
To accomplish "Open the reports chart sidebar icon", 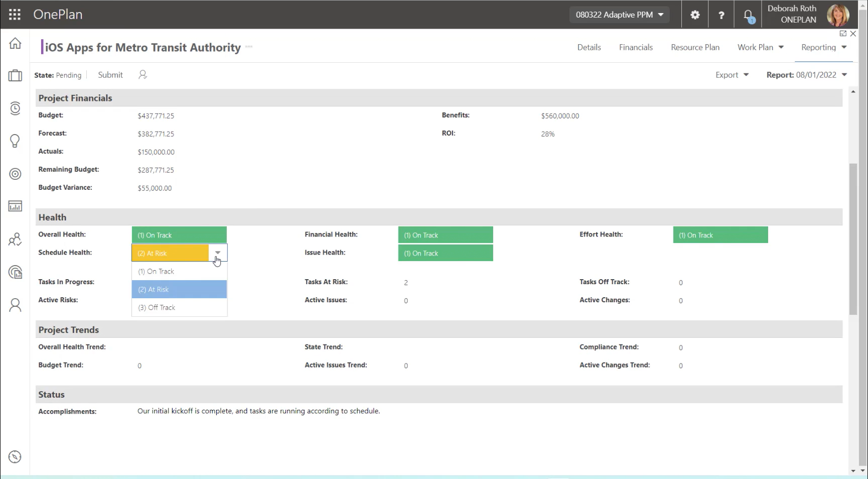I will coord(15,206).
